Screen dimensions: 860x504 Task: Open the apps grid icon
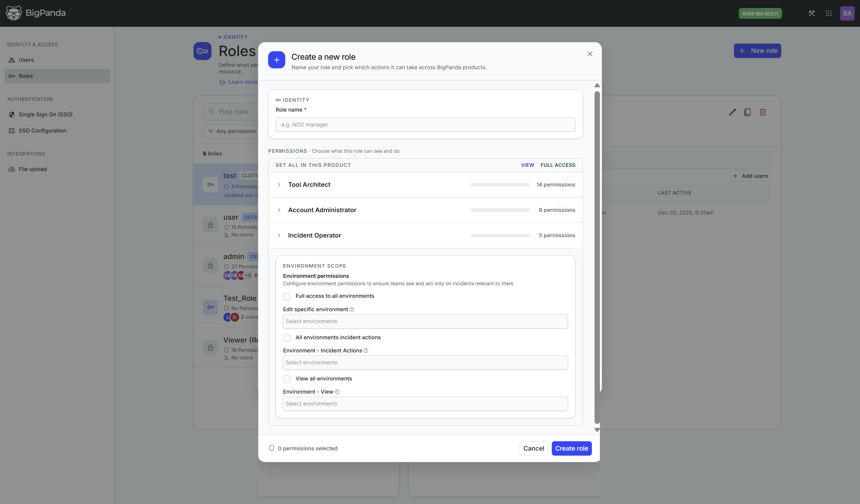tap(829, 13)
